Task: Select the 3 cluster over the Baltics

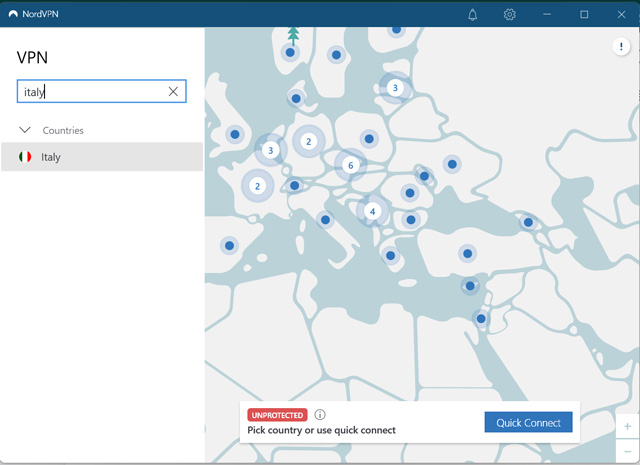Action: 395,88
